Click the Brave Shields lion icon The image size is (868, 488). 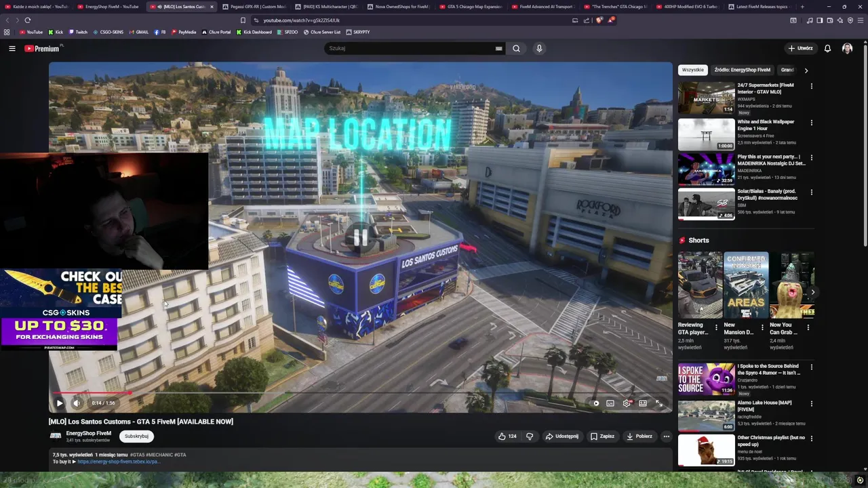coord(599,20)
